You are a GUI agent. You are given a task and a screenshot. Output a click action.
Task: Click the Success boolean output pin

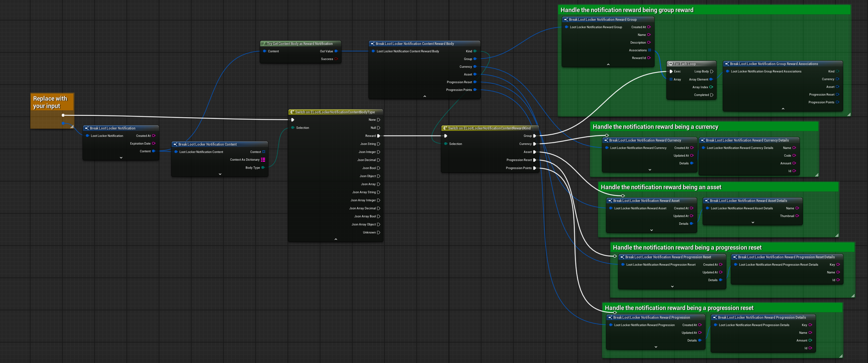pyautogui.click(x=336, y=59)
